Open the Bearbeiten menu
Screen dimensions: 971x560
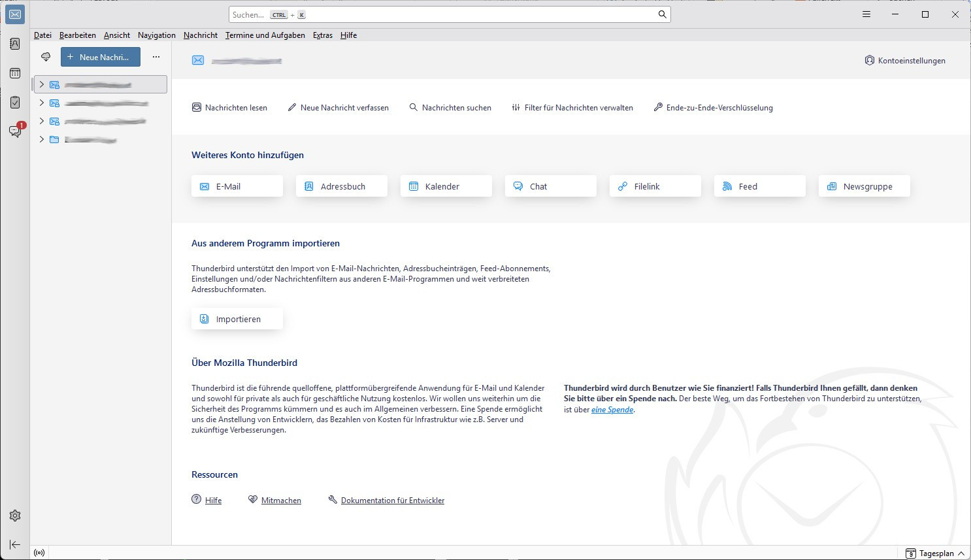point(78,35)
